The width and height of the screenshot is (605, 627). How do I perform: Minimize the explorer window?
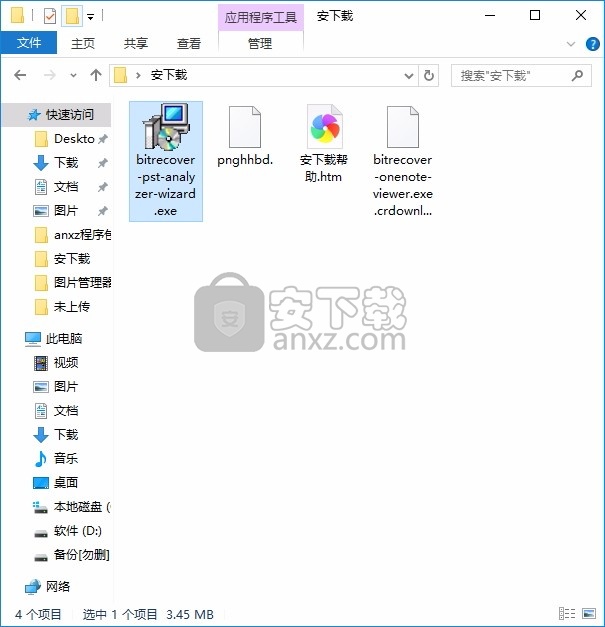coord(490,16)
